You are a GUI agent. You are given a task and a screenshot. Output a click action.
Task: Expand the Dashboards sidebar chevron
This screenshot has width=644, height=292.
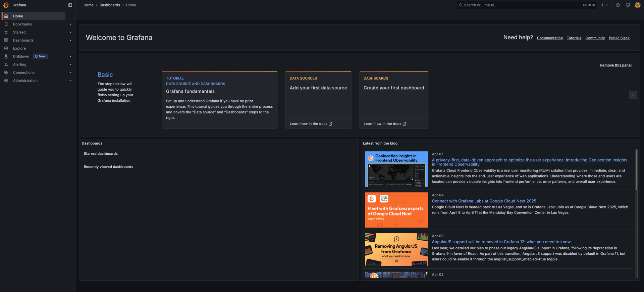[x=70, y=40]
